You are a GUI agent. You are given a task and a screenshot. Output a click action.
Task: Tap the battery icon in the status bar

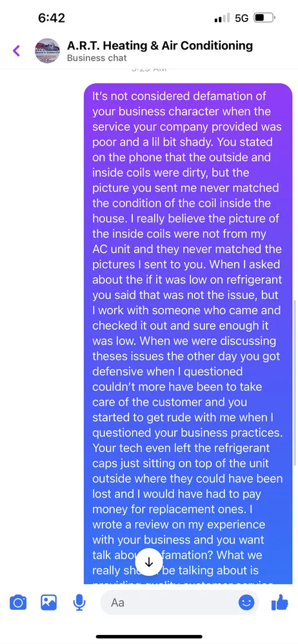(x=264, y=18)
